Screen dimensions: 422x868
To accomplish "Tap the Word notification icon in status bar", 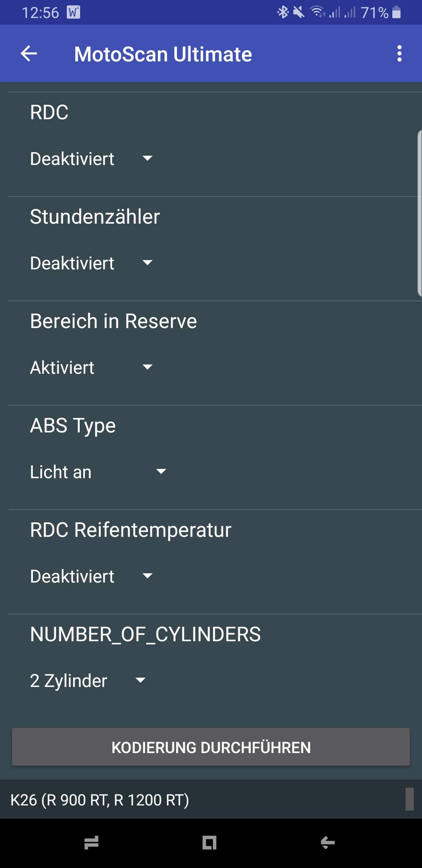I will 73,13.
